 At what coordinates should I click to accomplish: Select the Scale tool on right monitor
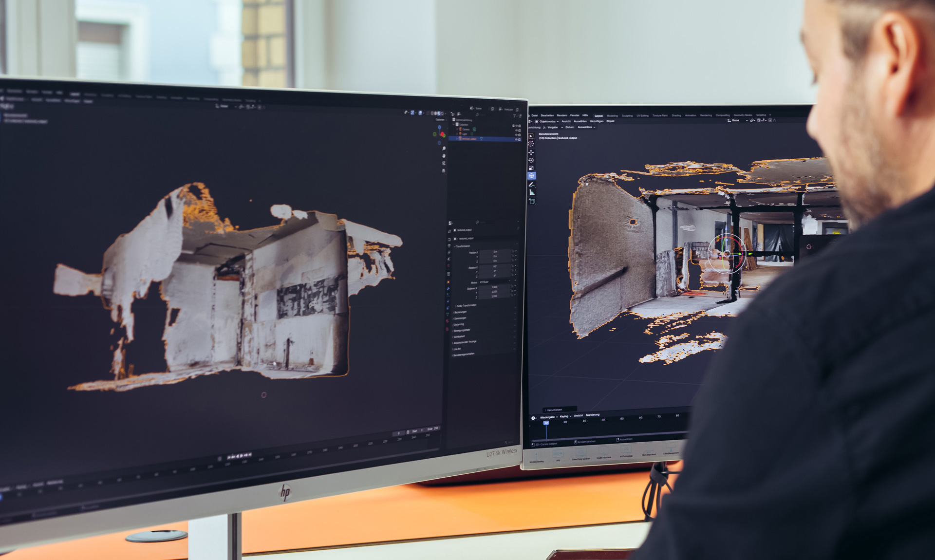pyautogui.click(x=531, y=168)
